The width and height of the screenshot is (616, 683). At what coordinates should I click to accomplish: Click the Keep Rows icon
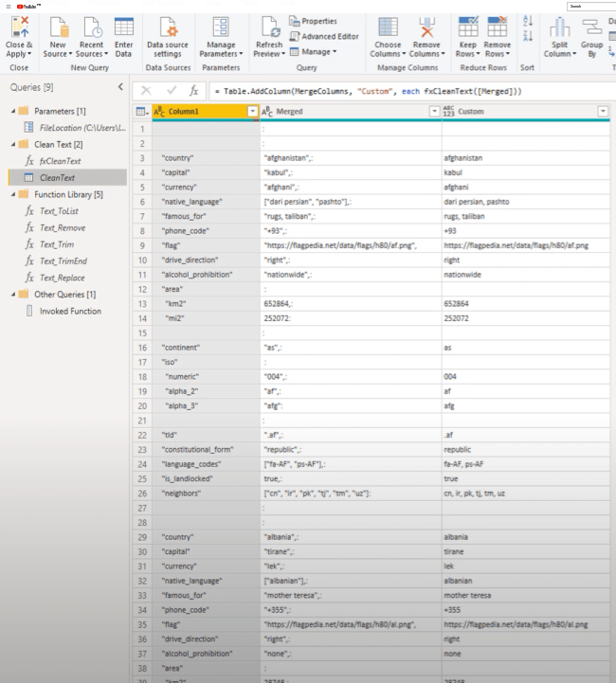pos(468,27)
